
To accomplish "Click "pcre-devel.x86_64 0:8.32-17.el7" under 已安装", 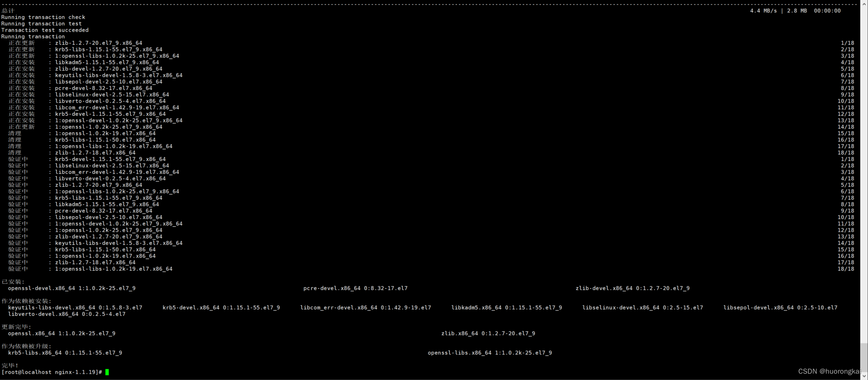I will click(x=355, y=288).
